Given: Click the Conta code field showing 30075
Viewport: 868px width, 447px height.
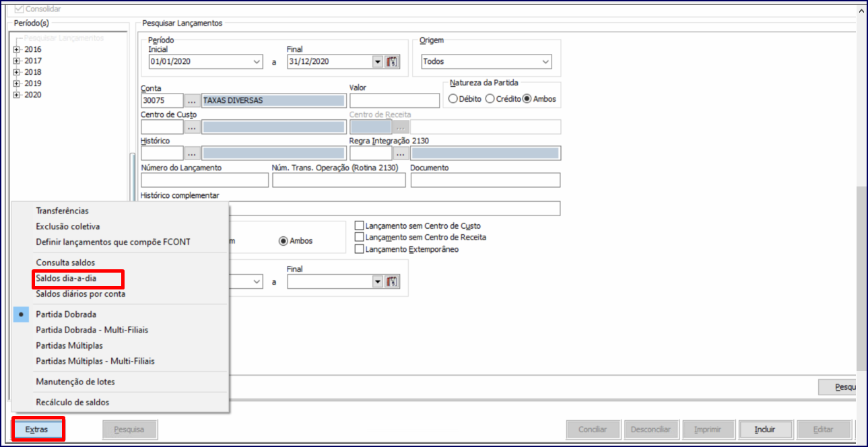Looking at the screenshot, I should coord(162,100).
